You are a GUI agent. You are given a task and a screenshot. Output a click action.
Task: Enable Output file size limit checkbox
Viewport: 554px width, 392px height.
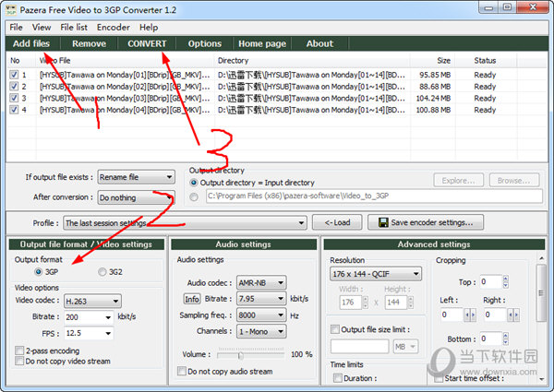334,329
